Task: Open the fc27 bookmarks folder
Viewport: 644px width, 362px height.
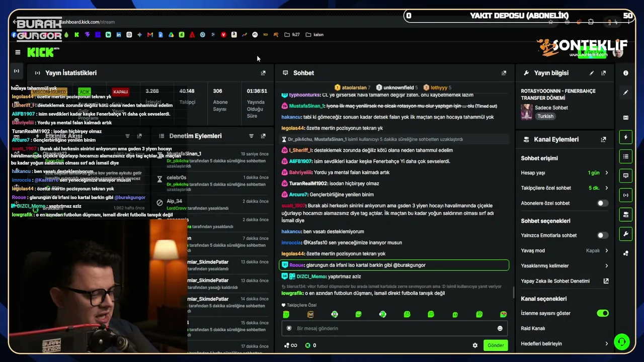Action: click(x=292, y=35)
